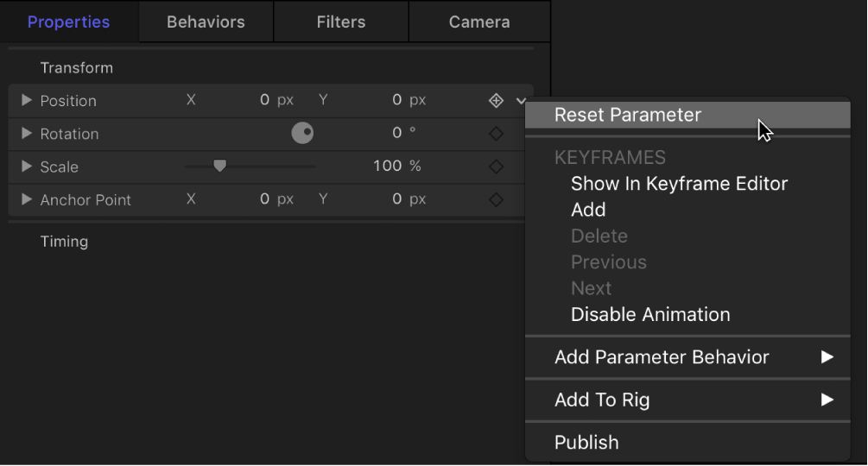The height and width of the screenshot is (466, 868).
Task: Click Publish in the context menu
Action: pyautogui.click(x=586, y=443)
